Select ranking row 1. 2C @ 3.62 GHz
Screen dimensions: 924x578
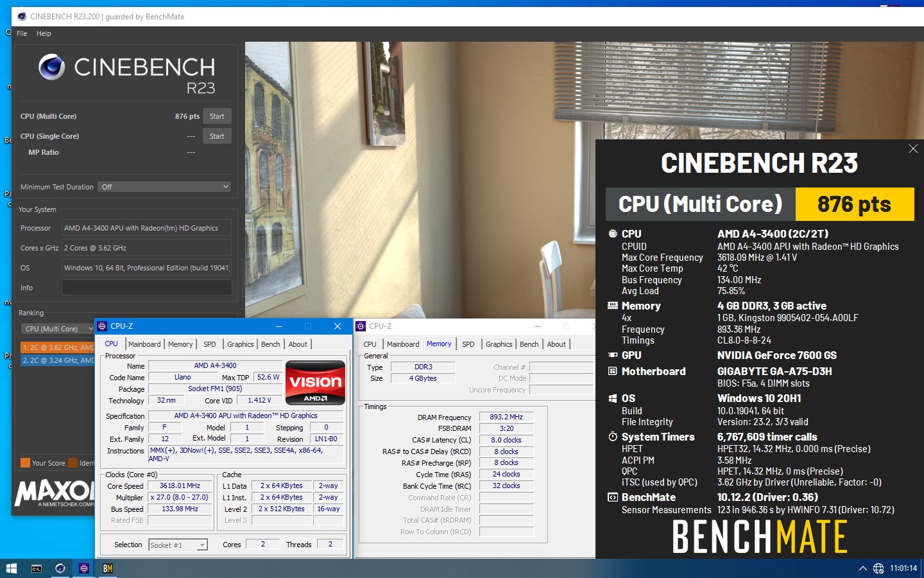point(58,347)
